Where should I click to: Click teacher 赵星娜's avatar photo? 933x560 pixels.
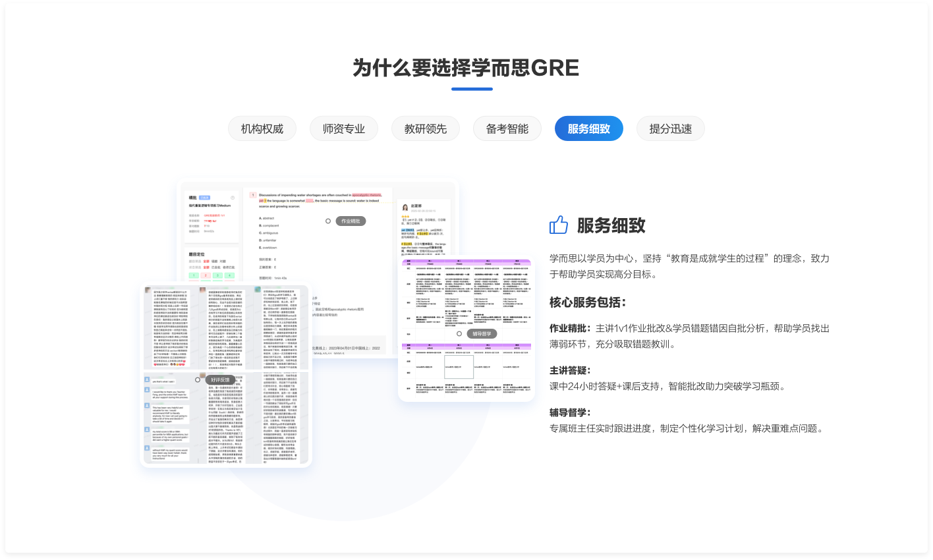click(405, 208)
